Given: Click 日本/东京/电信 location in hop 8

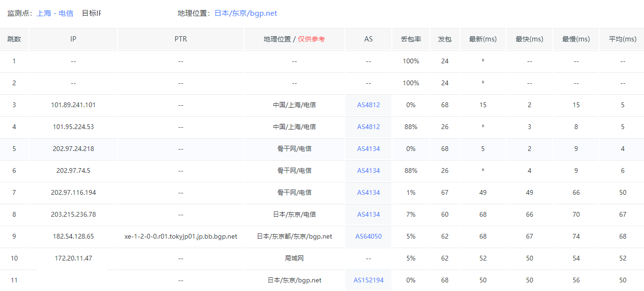Looking at the screenshot, I should point(294,214).
